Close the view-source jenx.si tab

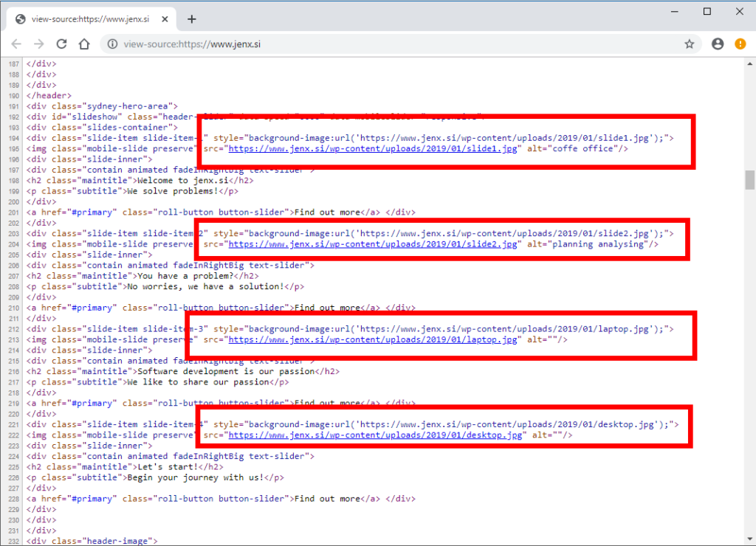click(x=165, y=19)
